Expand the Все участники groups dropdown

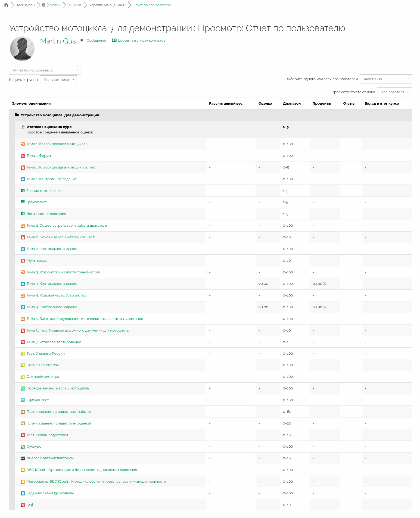click(58, 80)
